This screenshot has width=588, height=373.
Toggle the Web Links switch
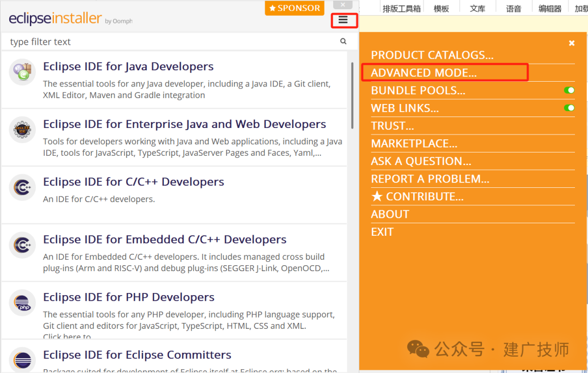click(x=569, y=108)
